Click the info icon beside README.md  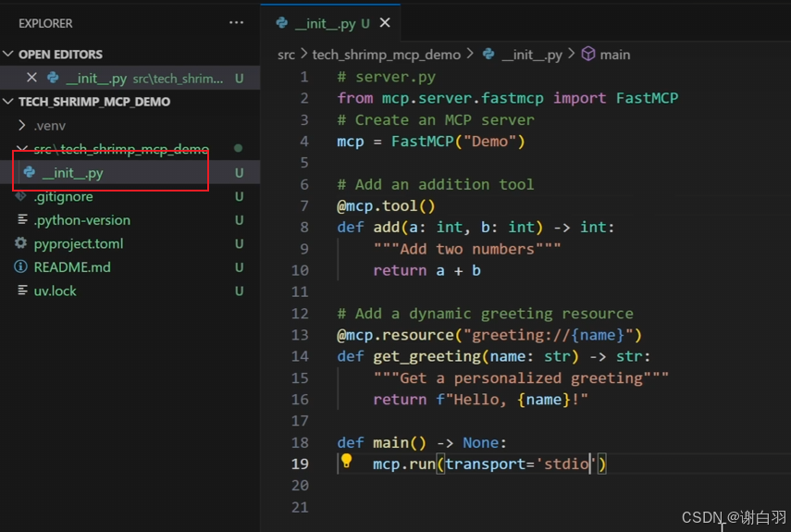20,266
